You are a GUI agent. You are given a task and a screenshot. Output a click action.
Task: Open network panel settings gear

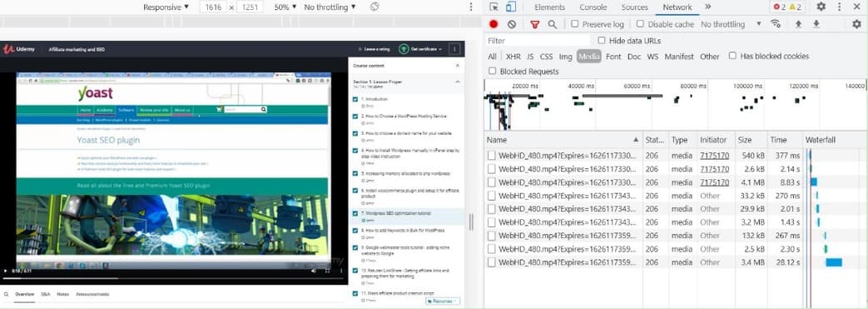click(856, 24)
